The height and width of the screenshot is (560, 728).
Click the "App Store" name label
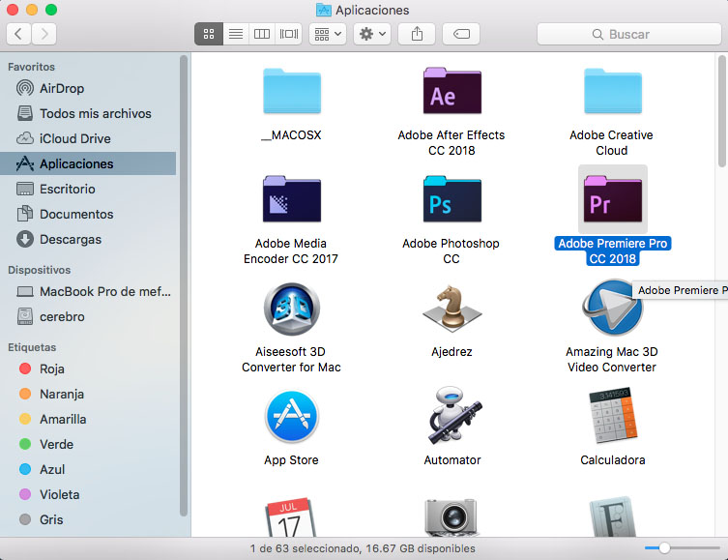[291, 459]
